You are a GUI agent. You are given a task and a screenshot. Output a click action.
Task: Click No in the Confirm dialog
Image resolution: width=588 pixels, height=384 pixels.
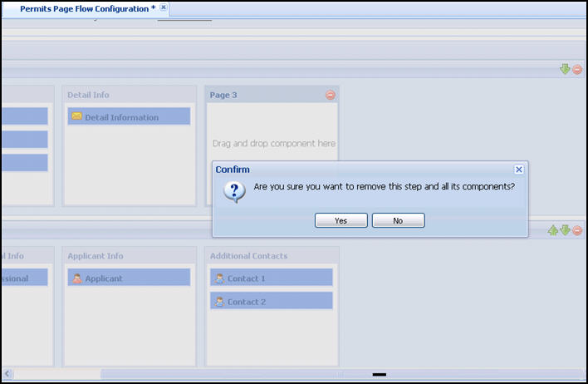398,220
